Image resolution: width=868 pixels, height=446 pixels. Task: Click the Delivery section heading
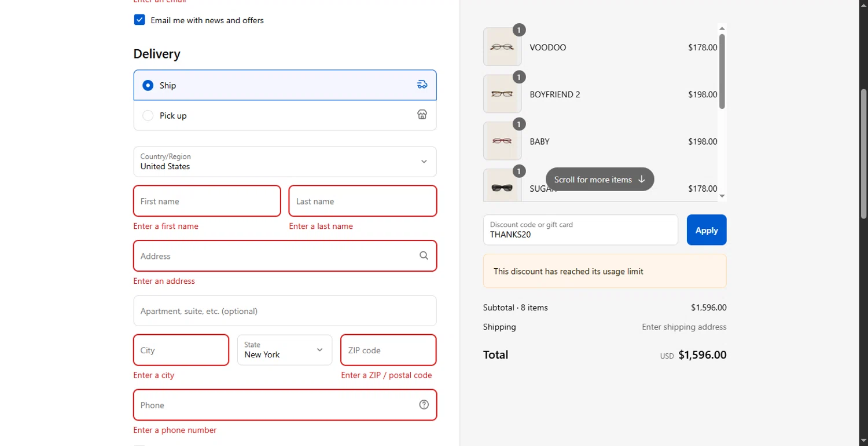click(157, 54)
